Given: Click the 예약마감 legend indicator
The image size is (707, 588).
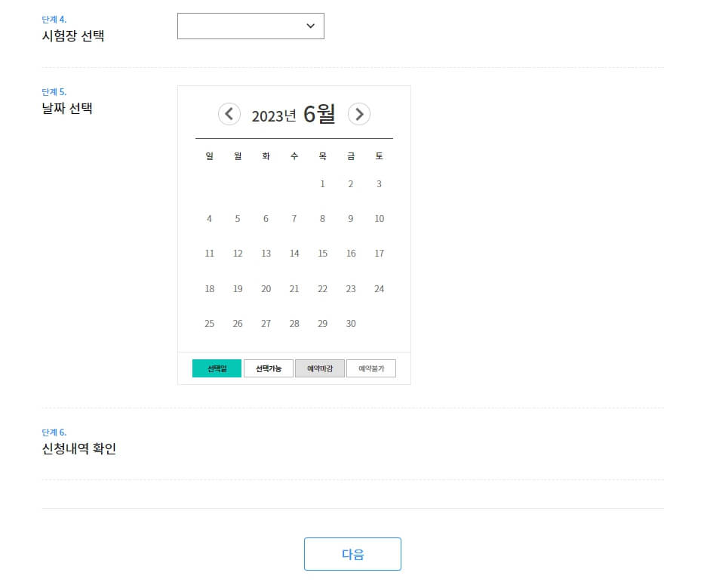Looking at the screenshot, I should pos(319,368).
